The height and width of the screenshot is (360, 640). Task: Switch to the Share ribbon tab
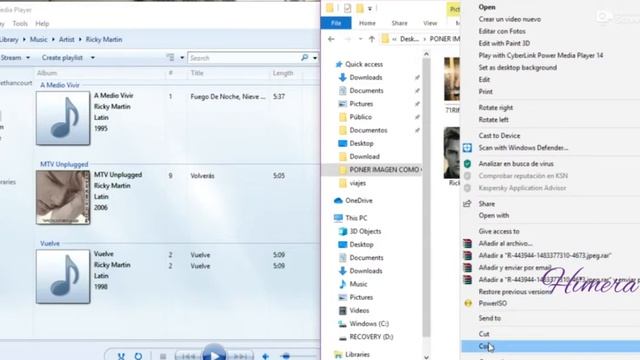399,23
